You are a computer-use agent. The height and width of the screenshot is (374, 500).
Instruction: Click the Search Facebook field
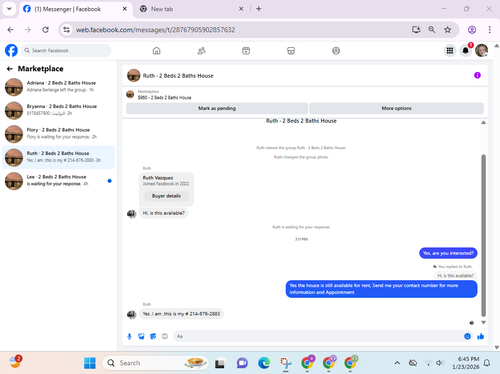[66, 51]
